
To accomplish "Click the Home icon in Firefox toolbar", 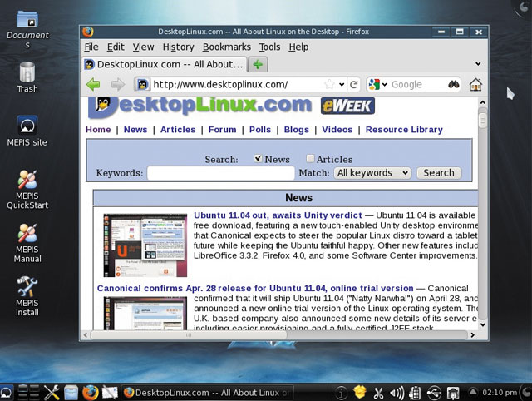I will (475, 84).
